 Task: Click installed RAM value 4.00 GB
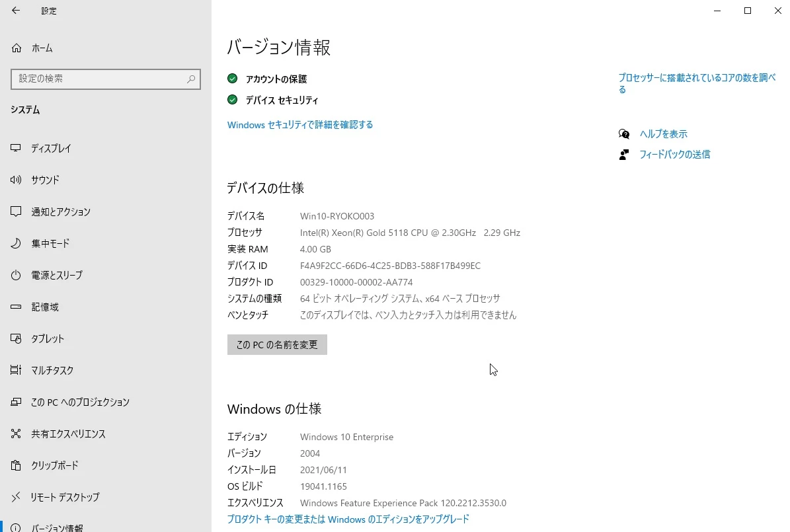point(315,249)
